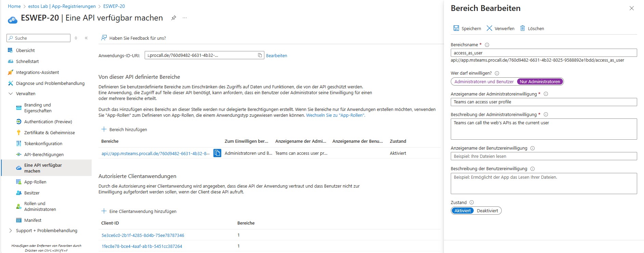
Task: Copy the Anwendungs-ID-URI to clipboard
Action: [260, 55]
